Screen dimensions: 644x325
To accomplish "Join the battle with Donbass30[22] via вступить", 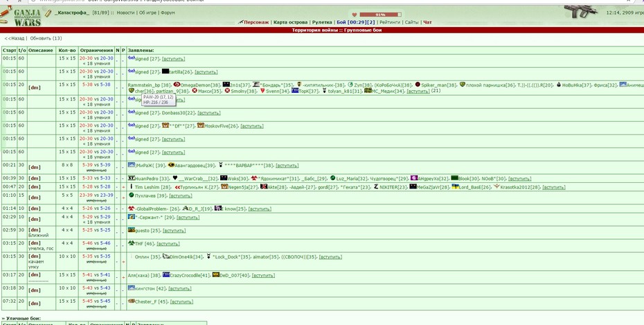I will pyautogui.click(x=209, y=113).
